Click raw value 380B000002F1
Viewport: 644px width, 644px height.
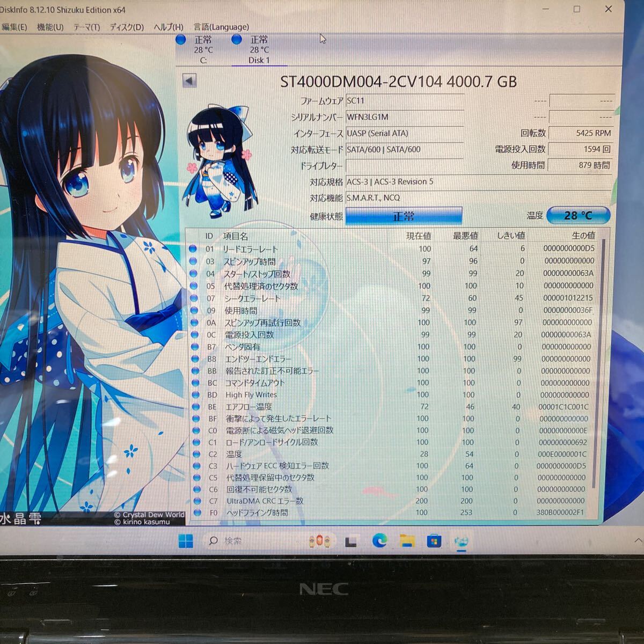[560, 513]
